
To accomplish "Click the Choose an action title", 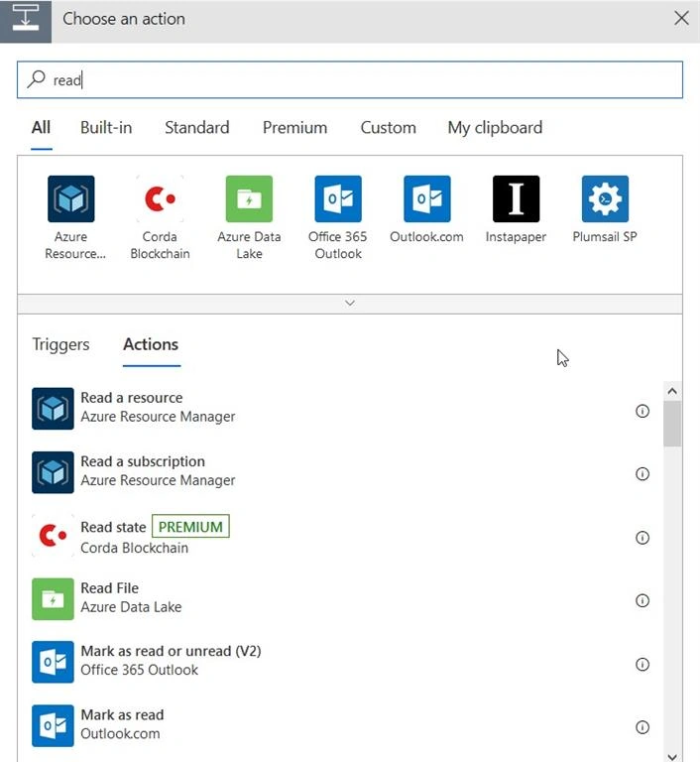I will pyautogui.click(x=124, y=19).
